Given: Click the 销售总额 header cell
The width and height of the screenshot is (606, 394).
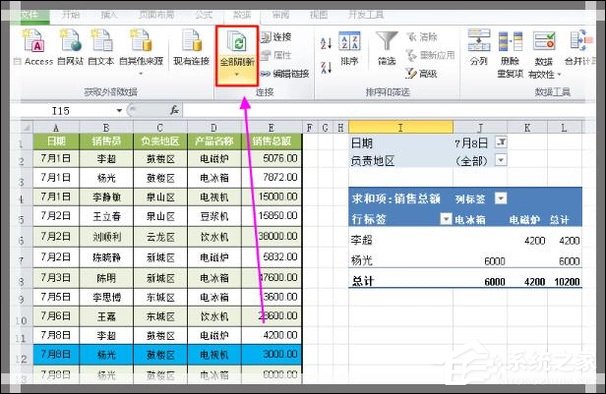Looking at the screenshot, I should pyautogui.click(x=271, y=141).
